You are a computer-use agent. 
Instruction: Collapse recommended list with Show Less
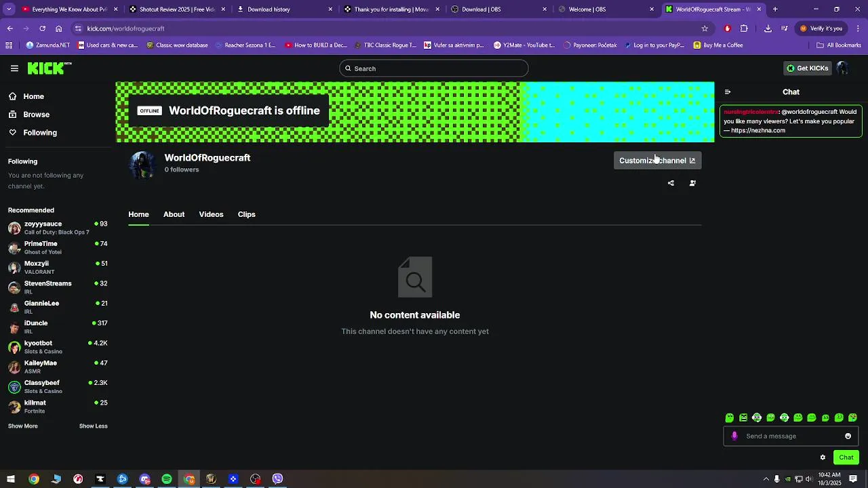tap(94, 426)
